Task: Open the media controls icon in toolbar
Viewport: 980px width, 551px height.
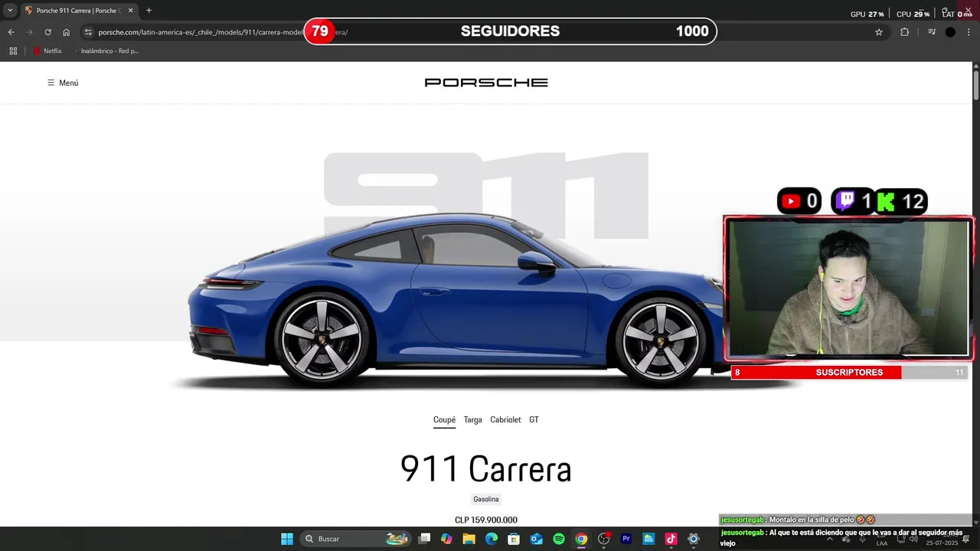Action: coord(932,32)
